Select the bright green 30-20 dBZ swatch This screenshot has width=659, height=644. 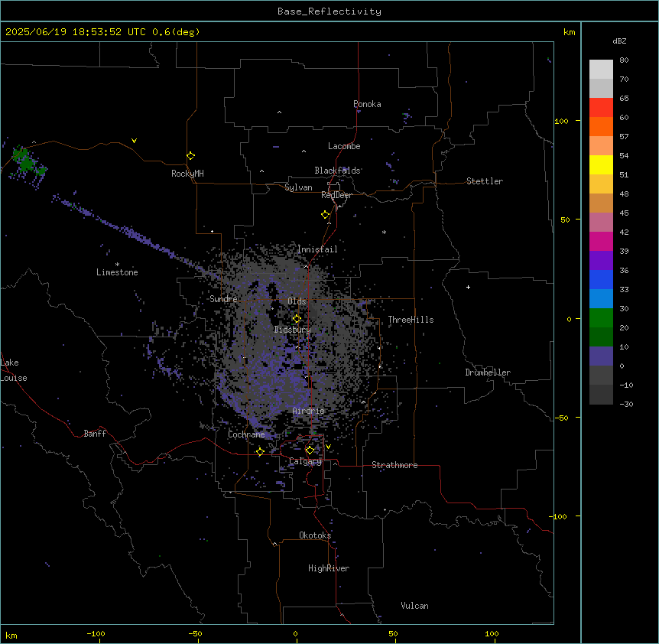tap(601, 318)
